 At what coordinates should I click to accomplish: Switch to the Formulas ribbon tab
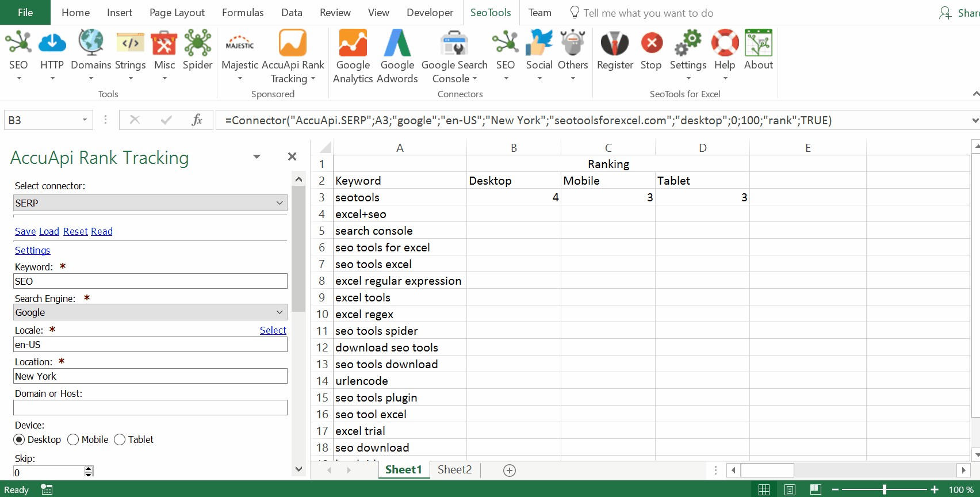pos(243,13)
